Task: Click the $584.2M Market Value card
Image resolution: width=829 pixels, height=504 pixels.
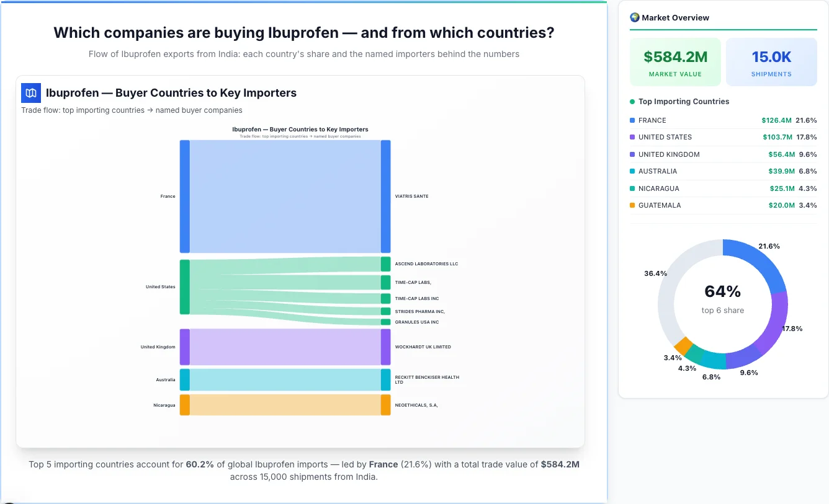Action: tap(675, 61)
